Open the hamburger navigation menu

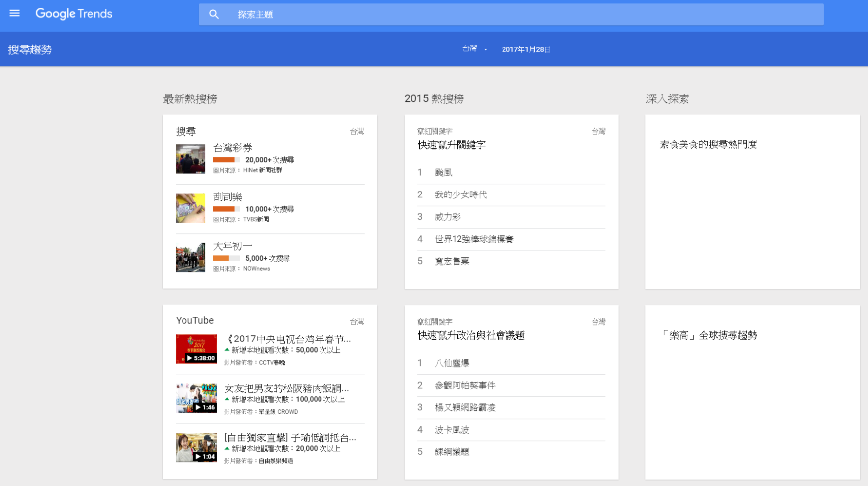point(15,13)
